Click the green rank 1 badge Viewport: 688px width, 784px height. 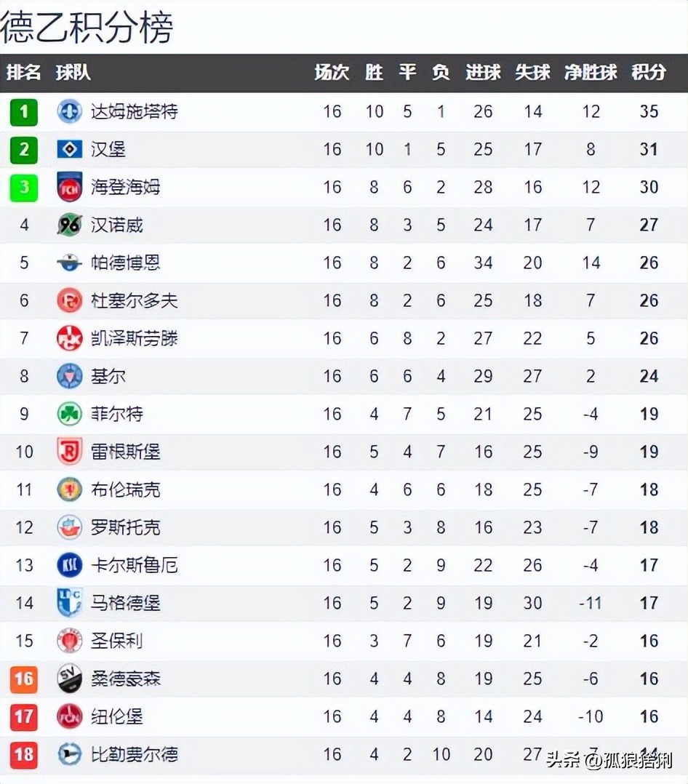point(24,111)
